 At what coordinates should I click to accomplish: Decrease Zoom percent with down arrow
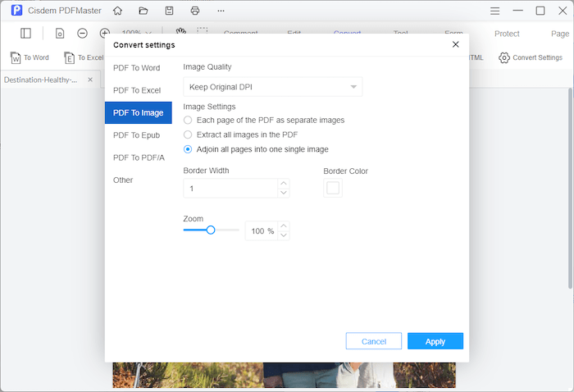pyautogui.click(x=284, y=235)
